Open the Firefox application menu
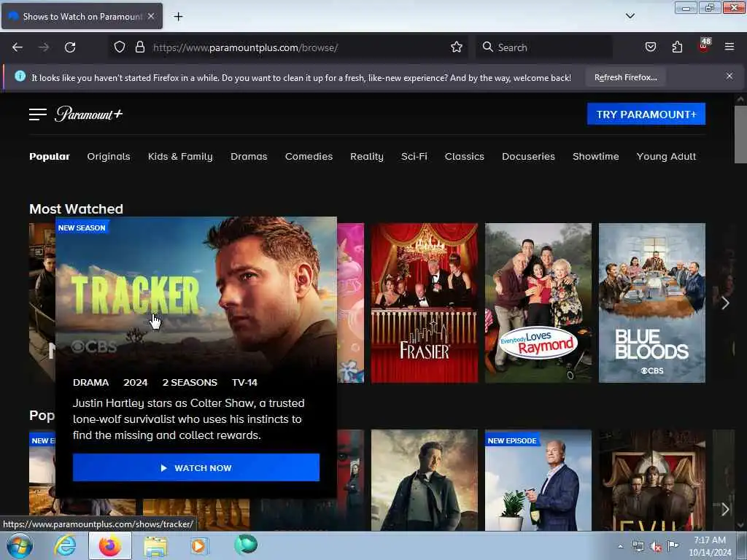The width and height of the screenshot is (747, 560). pyautogui.click(x=729, y=47)
